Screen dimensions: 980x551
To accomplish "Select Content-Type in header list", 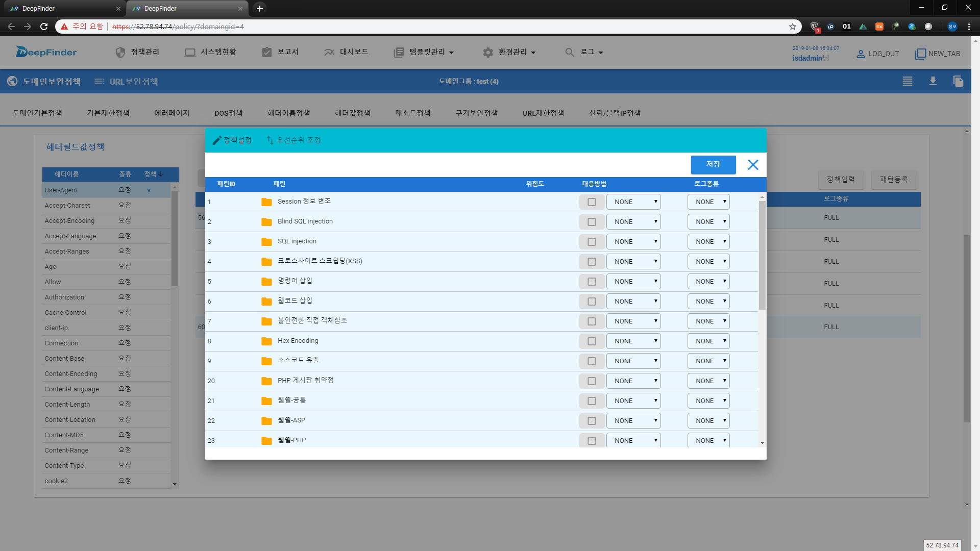I will [x=107, y=466].
